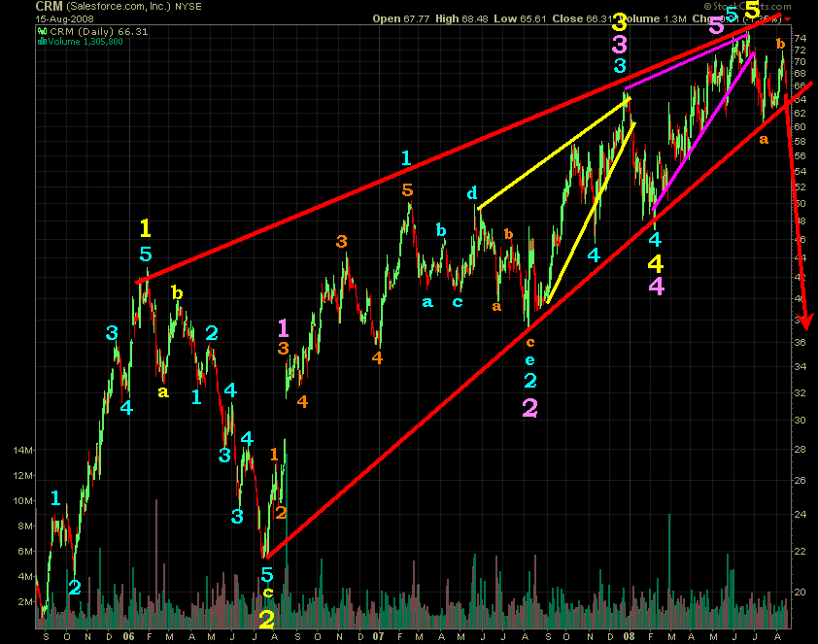Viewport: 818px width, 644px height.
Task: Click the 30 price axis label
Action: pos(800,420)
